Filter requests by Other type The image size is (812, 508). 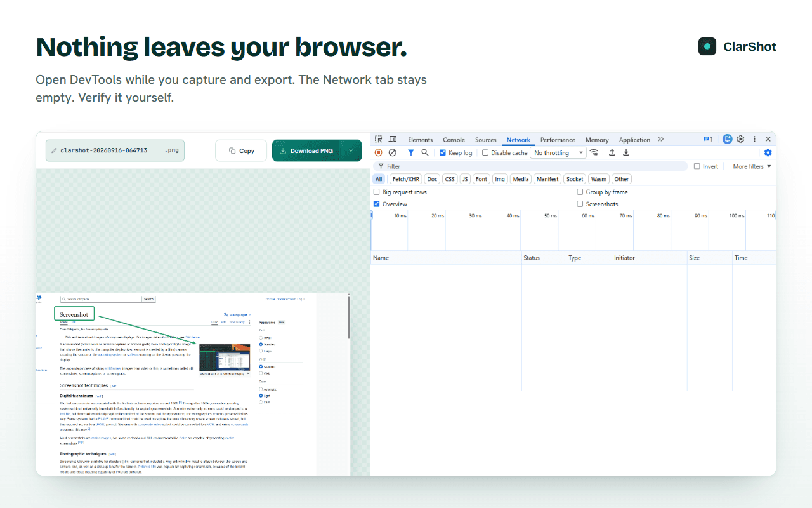click(x=622, y=179)
